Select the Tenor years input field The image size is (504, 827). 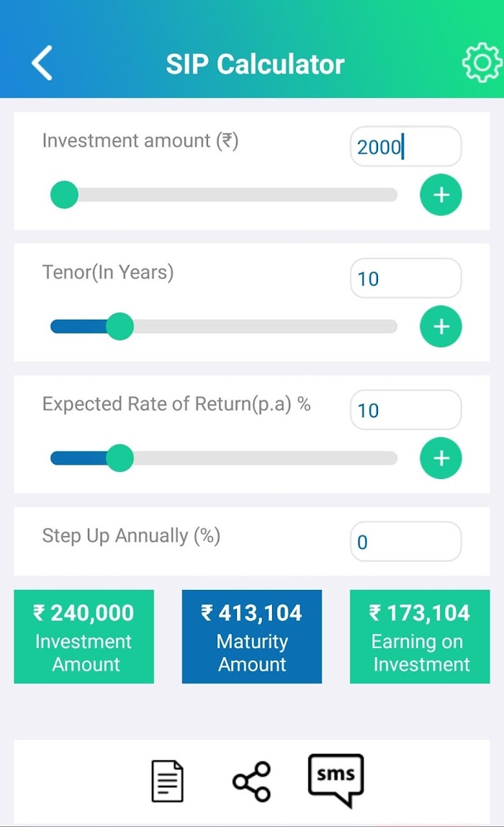(x=405, y=278)
